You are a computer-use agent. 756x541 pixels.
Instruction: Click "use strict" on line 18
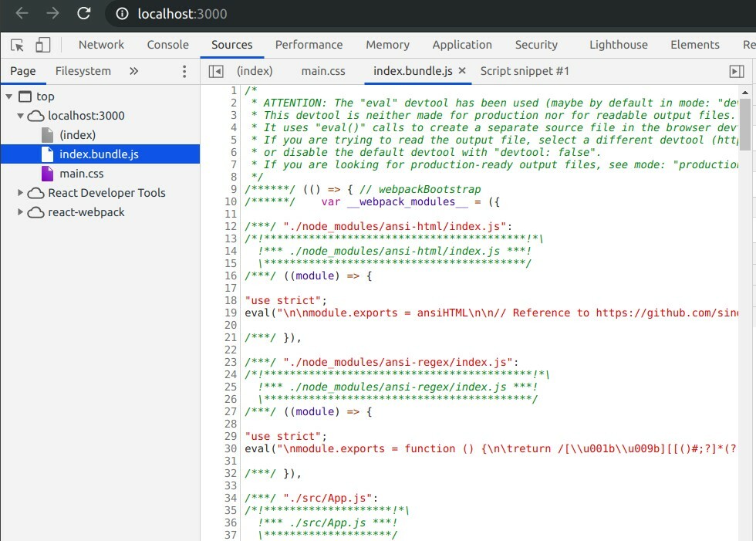[282, 300]
